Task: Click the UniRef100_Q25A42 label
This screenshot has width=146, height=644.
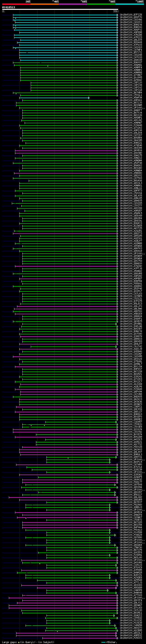Action: [131, 80]
